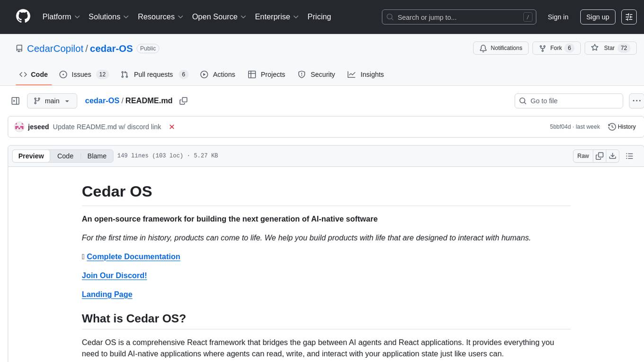Image resolution: width=644 pixels, height=362 pixels.
Task: Open commit 'Update README.md w/ discord link'
Action: click(x=107, y=127)
